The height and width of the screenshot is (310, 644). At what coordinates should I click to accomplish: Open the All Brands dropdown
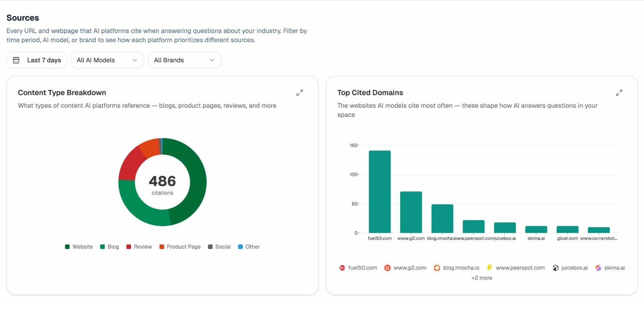pyautogui.click(x=184, y=60)
